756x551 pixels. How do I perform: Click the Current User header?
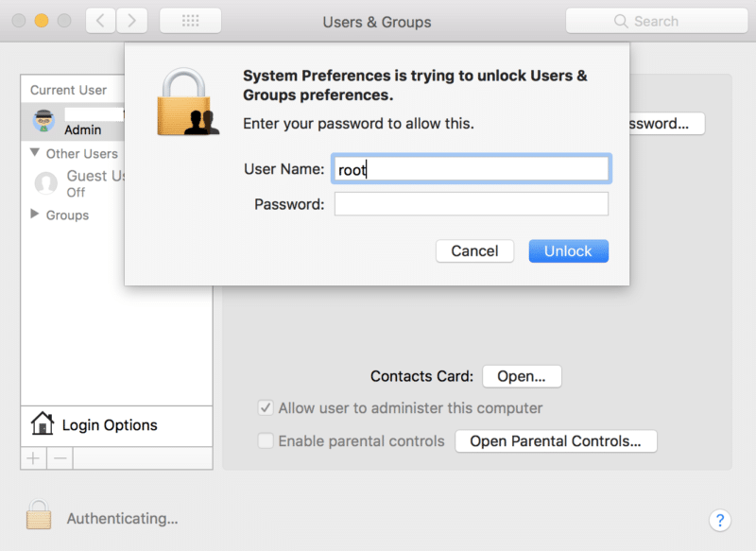(x=68, y=90)
